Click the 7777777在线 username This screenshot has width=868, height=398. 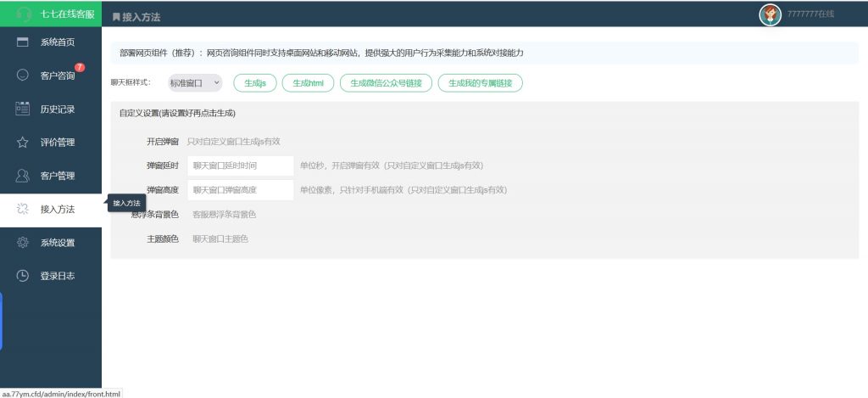[x=810, y=14]
